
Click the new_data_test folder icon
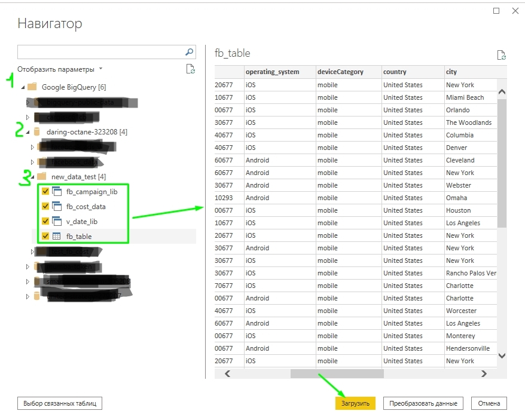pyautogui.click(x=41, y=176)
